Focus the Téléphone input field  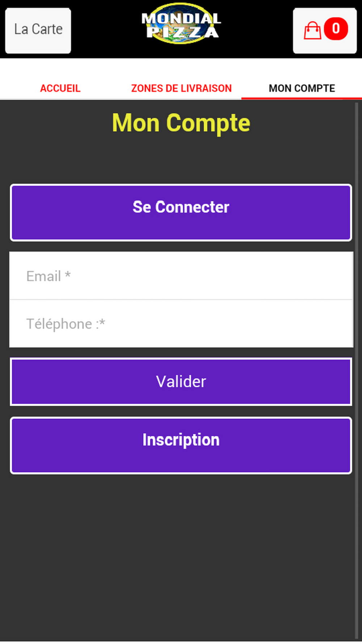point(181,323)
